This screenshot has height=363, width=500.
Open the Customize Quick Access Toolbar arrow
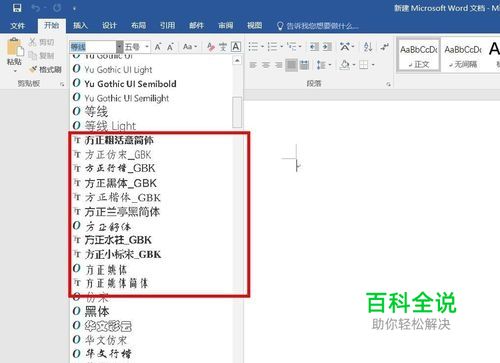(74, 8)
